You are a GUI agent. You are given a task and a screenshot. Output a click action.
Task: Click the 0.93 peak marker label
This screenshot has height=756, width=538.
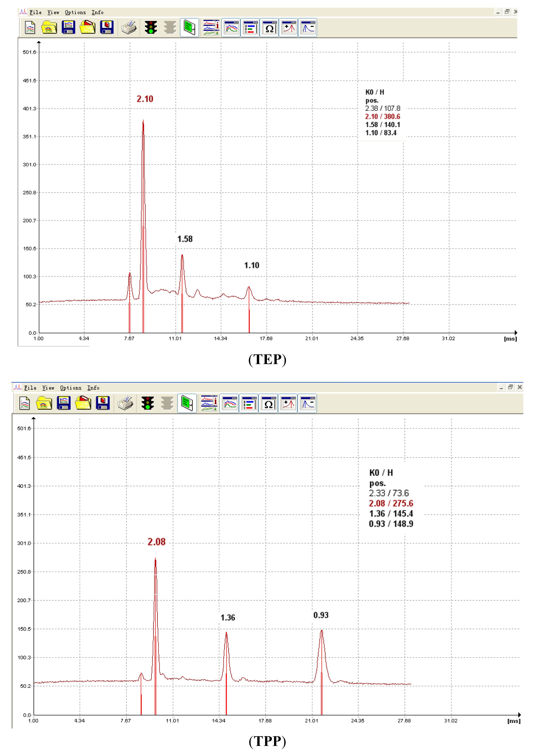(x=321, y=615)
